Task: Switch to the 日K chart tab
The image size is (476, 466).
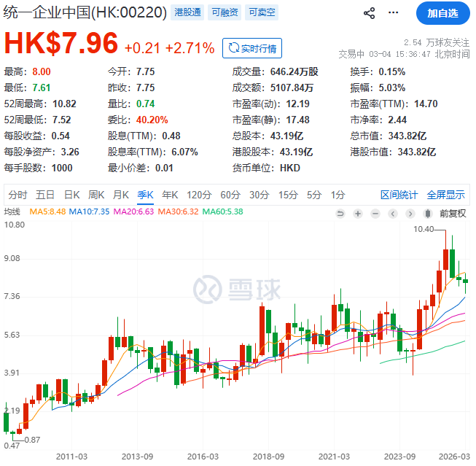Action: 71,195
